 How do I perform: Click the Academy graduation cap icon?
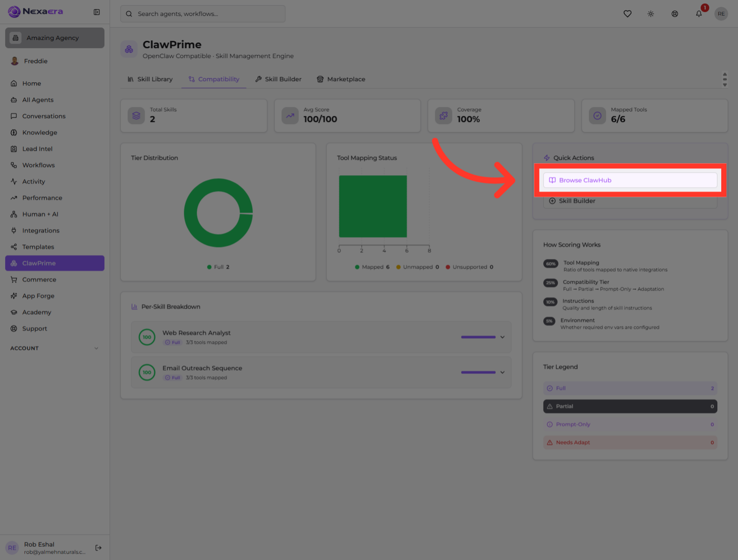coord(14,312)
